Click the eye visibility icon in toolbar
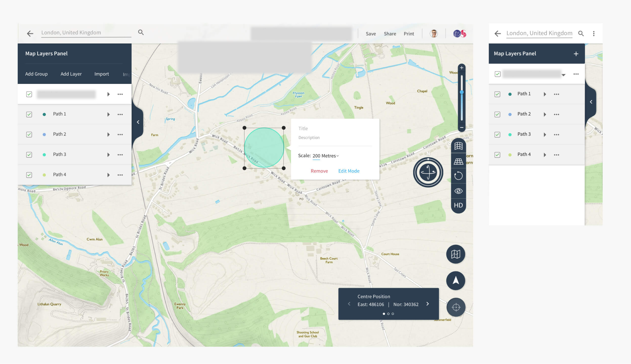Image resolution: width=631 pixels, height=364 pixels. click(458, 191)
